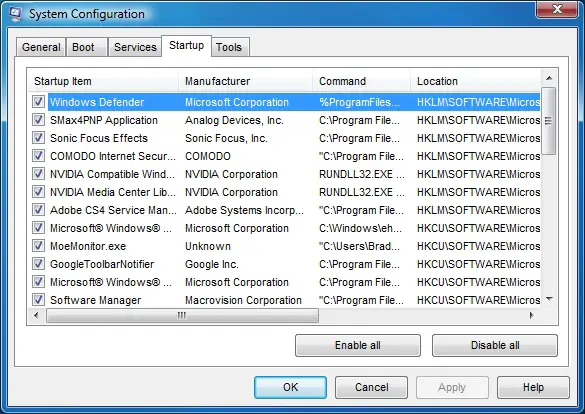
Task: Click the Adobe Systems Incorp... cell
Action: pyautogui.click(x=244, y=210)
